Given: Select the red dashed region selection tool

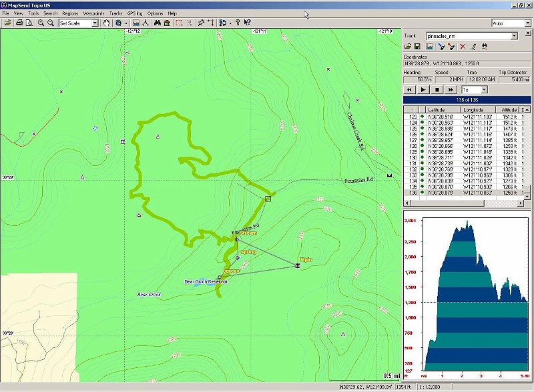Looking at the screenshot, I should pyautogui.click(x=179, y=23).
